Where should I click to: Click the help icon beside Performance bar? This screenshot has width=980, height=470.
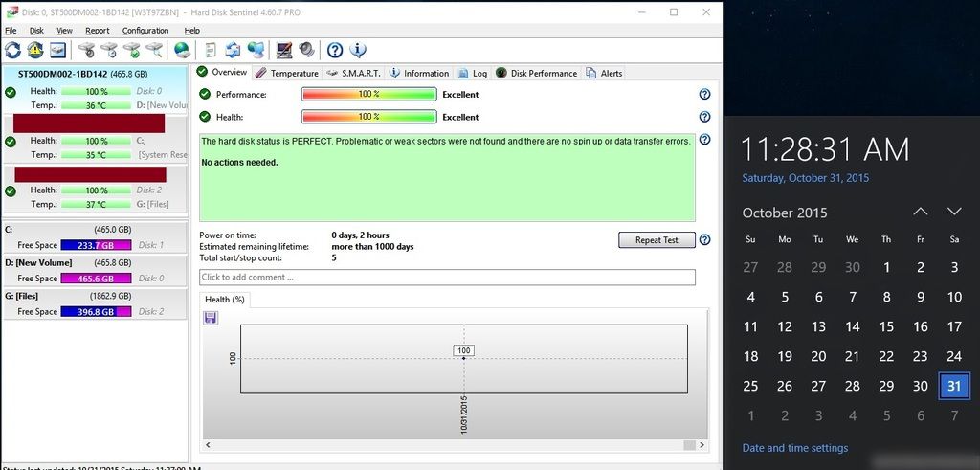[x=704, y=94]
